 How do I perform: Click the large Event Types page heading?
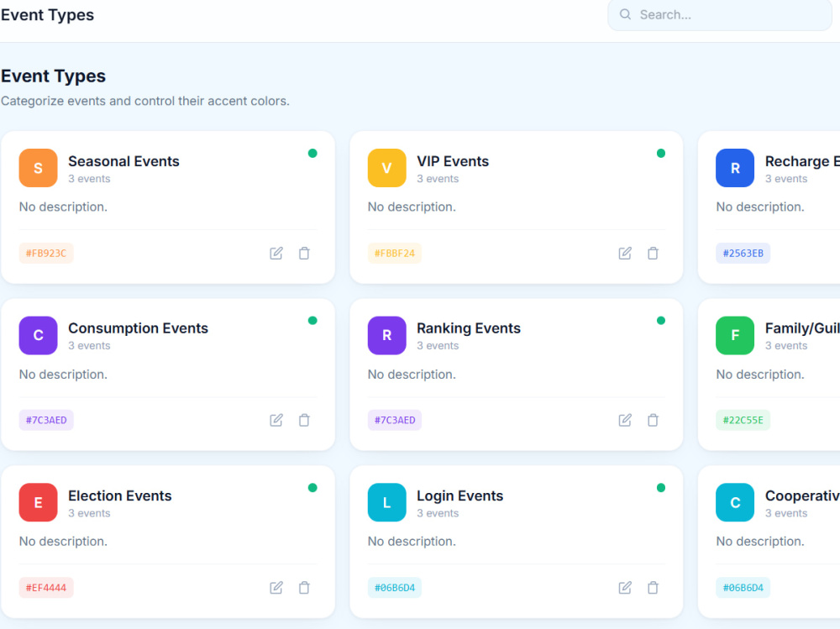[53, 76]
